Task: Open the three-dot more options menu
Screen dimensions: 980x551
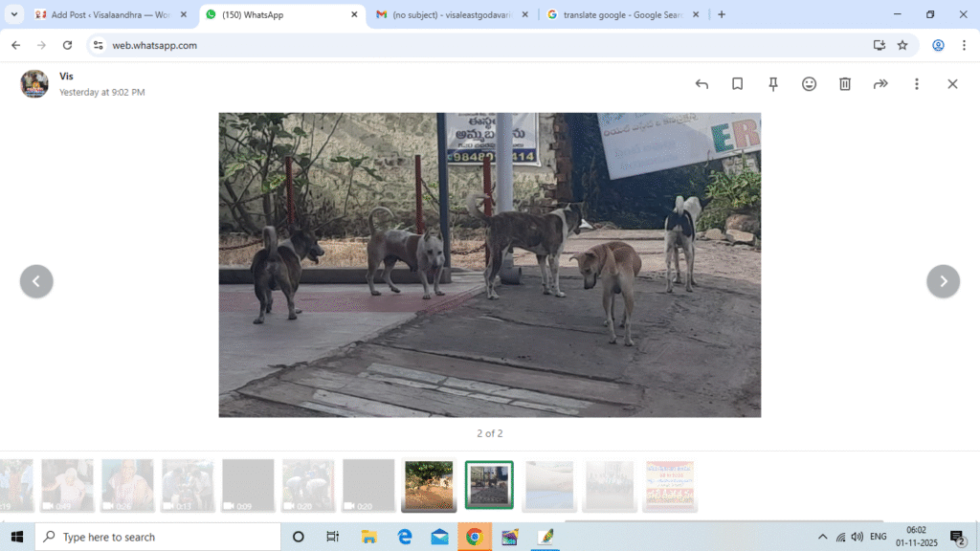Action: (917, 84)
